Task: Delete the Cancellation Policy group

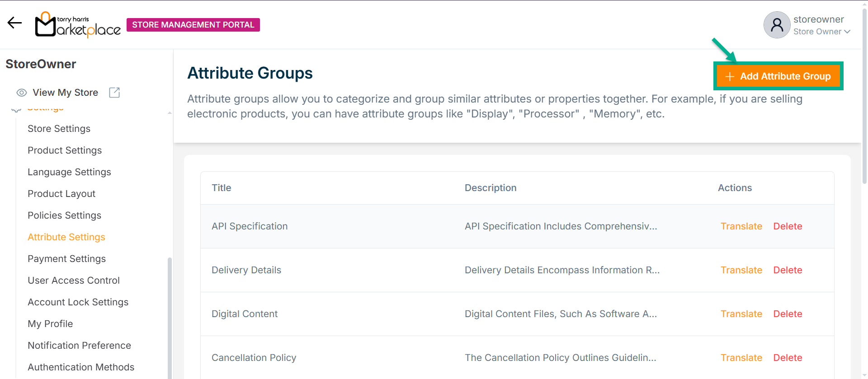Action: pyautogui.click(x=787, y=358)
